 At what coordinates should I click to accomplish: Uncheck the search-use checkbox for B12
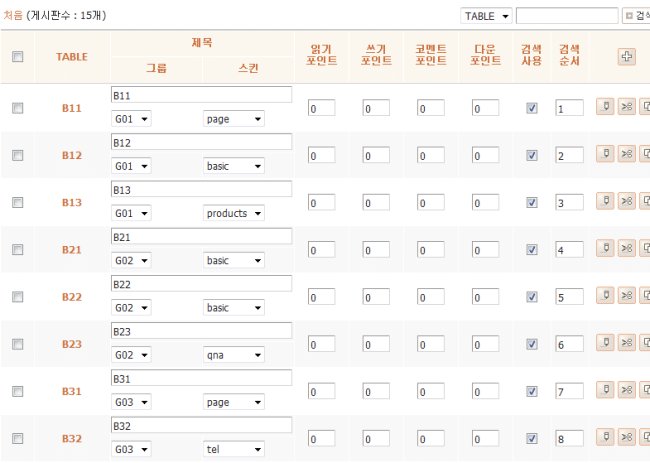pos(532,155)
